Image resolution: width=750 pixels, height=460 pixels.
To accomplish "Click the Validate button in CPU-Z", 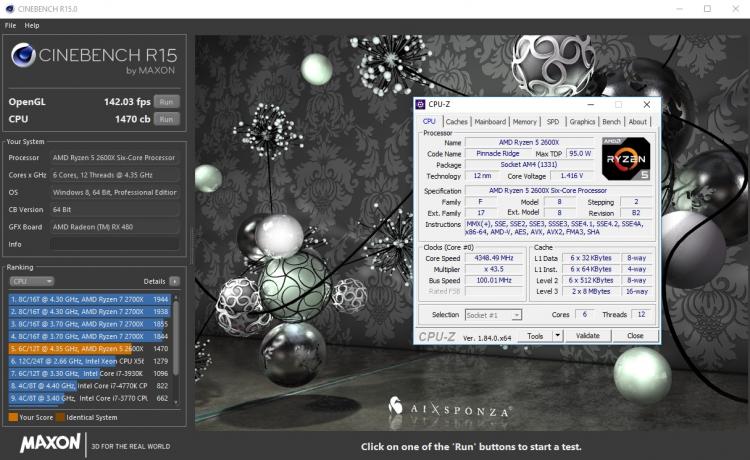I will 588,336.
